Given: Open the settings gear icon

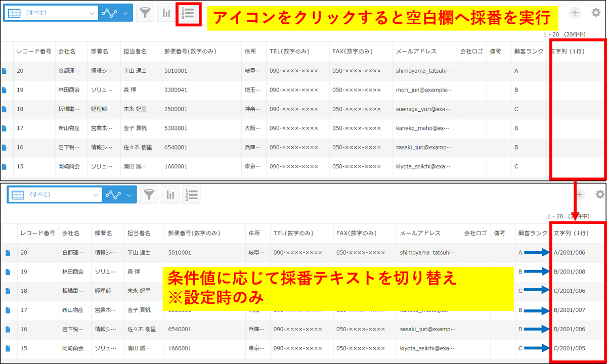Looking at the screenshot, I should pyautogui.click(x=596, y=12).
